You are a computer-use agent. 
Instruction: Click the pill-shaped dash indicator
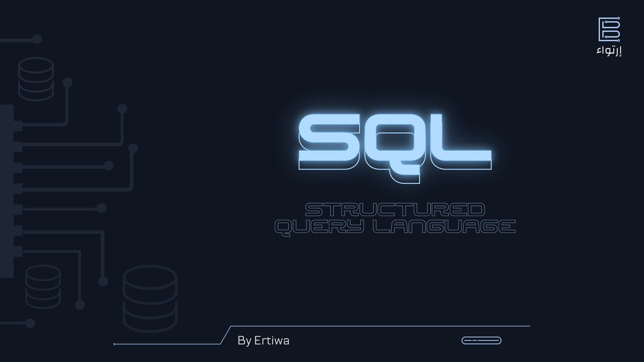point(481,341)
